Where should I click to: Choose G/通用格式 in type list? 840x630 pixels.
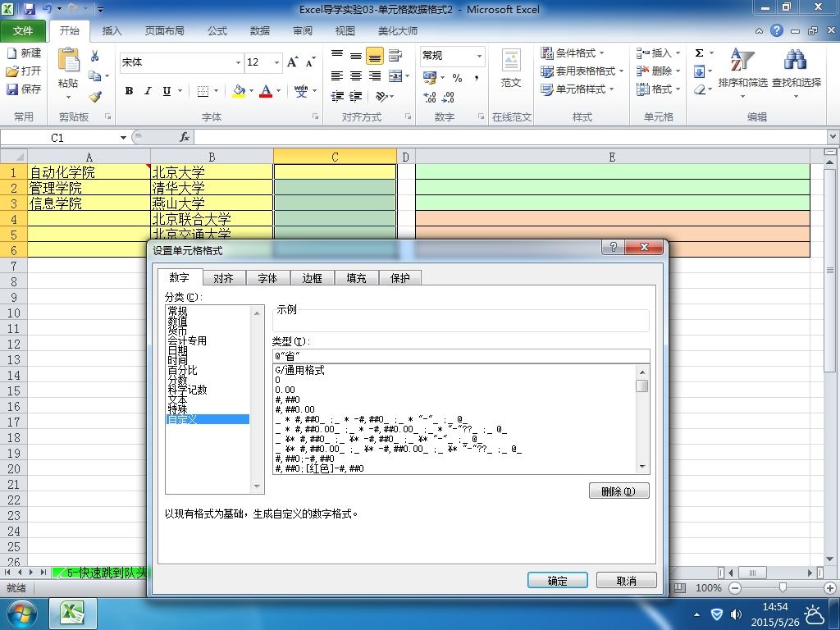pyautogui.click(x=299, y=370)
